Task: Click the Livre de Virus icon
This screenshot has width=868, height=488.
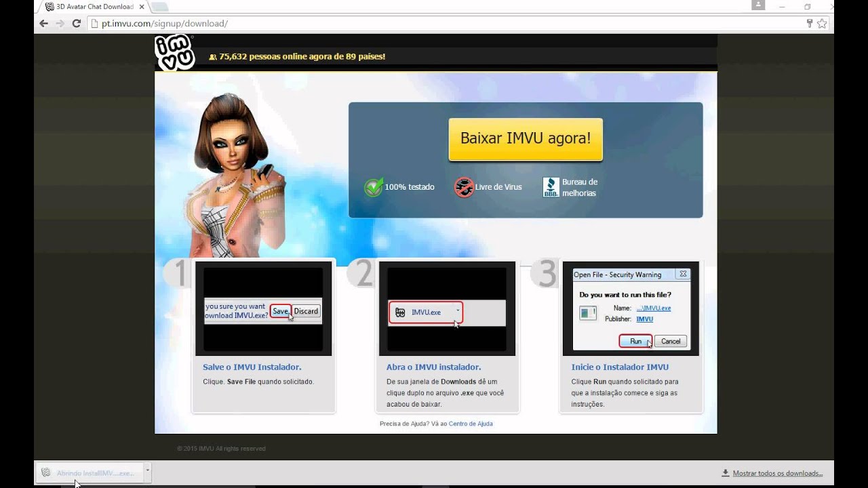Action: point(464,187)
